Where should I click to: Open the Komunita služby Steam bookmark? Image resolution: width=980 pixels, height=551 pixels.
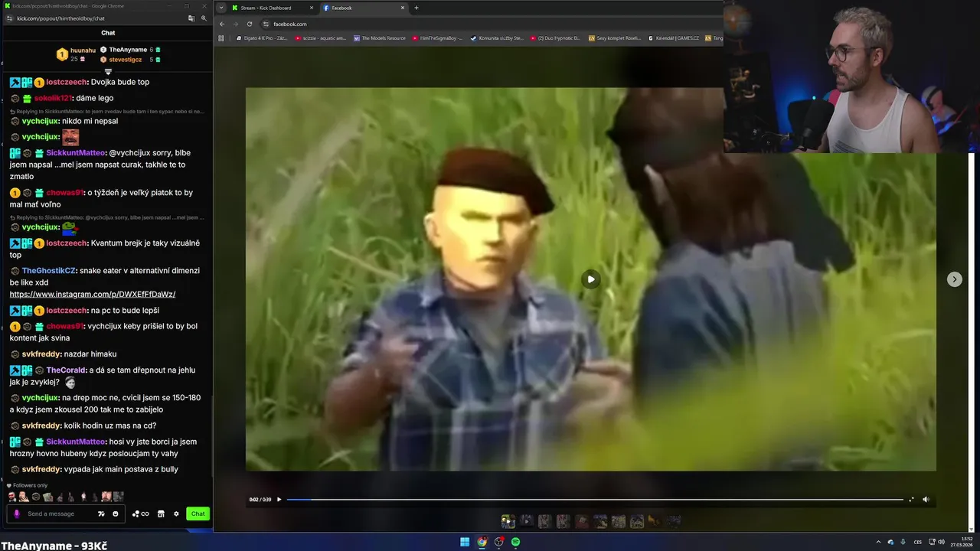(x=498, y=37)
